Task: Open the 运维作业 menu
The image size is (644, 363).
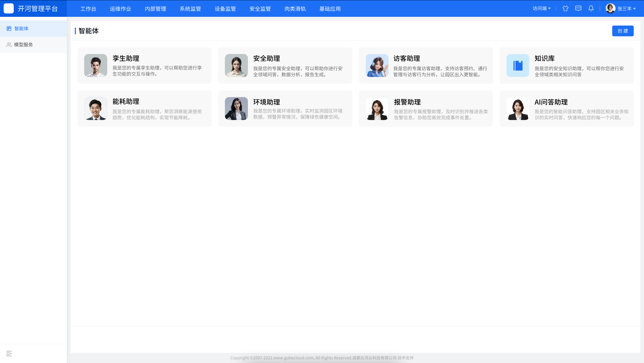Action: point(120,9)
